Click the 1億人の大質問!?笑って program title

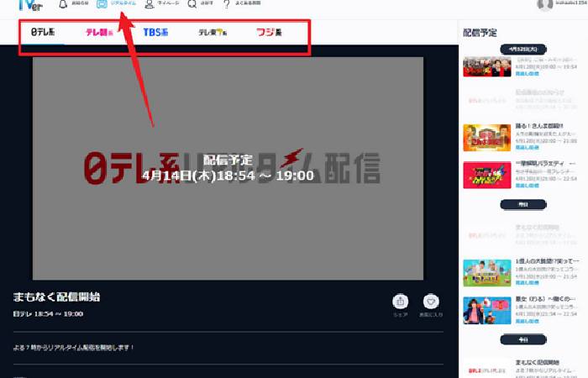click(547, 261)
